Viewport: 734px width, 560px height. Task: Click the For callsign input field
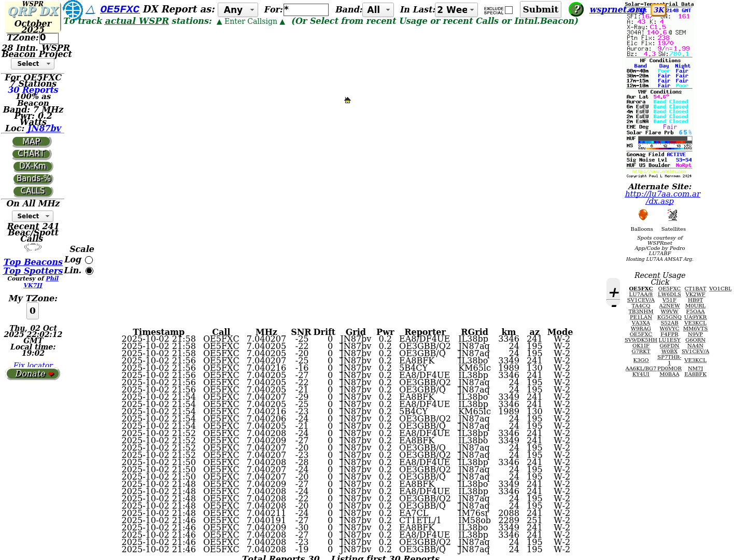(x=306, y=10)
